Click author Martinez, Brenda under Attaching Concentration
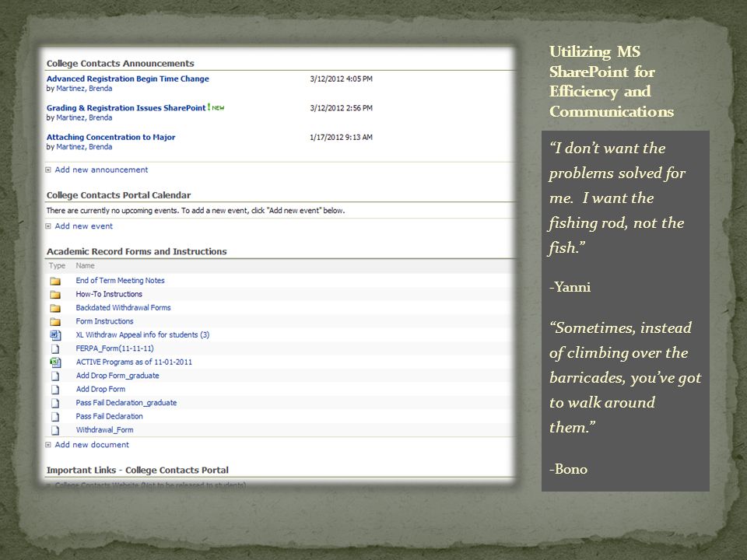 click(84, 147)
